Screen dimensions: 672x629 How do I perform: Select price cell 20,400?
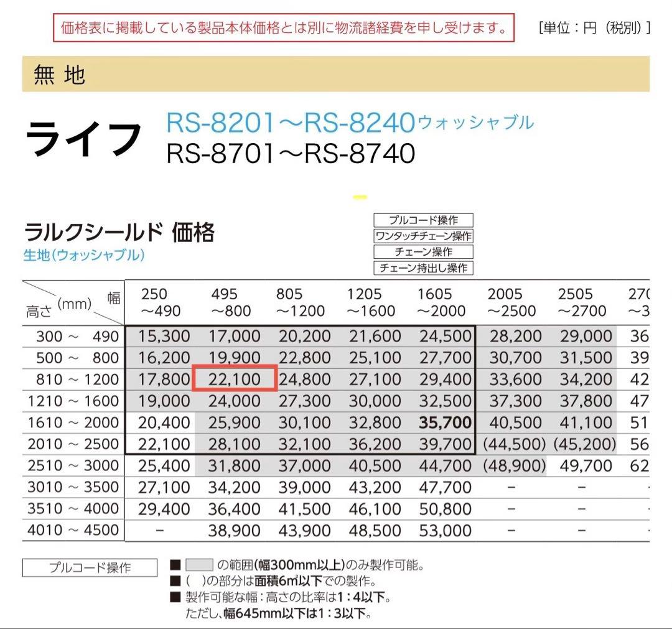[164, 422]
